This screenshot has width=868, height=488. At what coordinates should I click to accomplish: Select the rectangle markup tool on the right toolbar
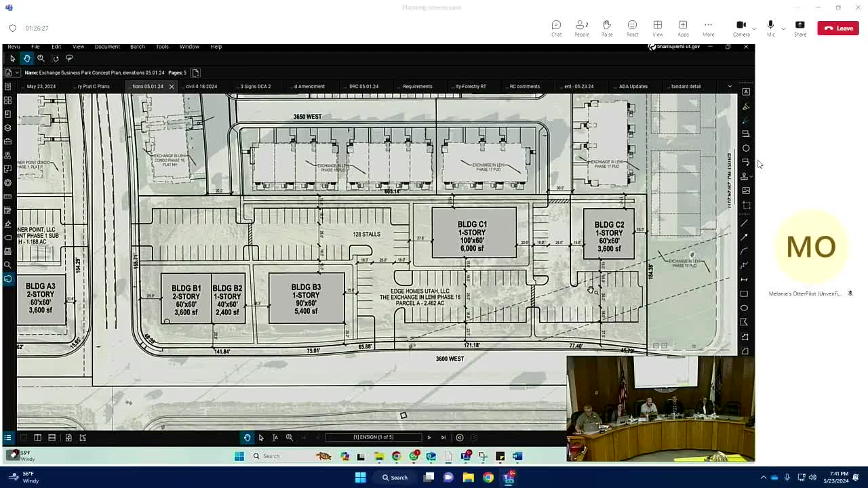tap(744, 293)
